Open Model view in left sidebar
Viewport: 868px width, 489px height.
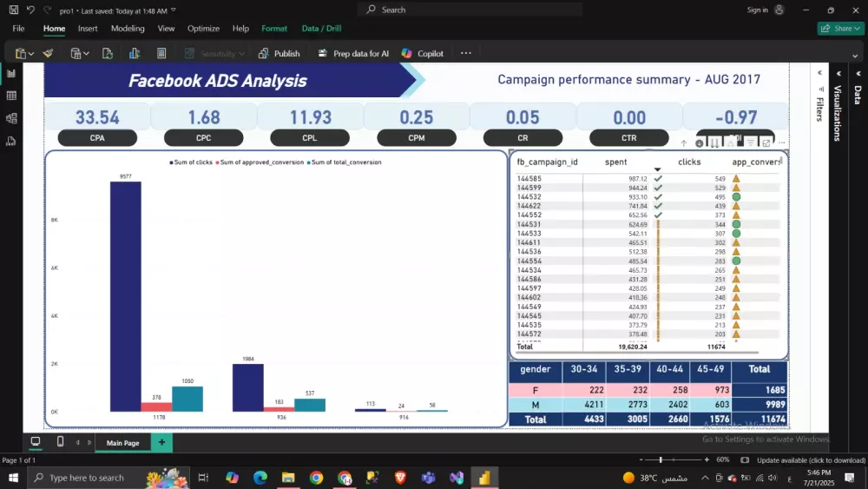click(11, 118)
